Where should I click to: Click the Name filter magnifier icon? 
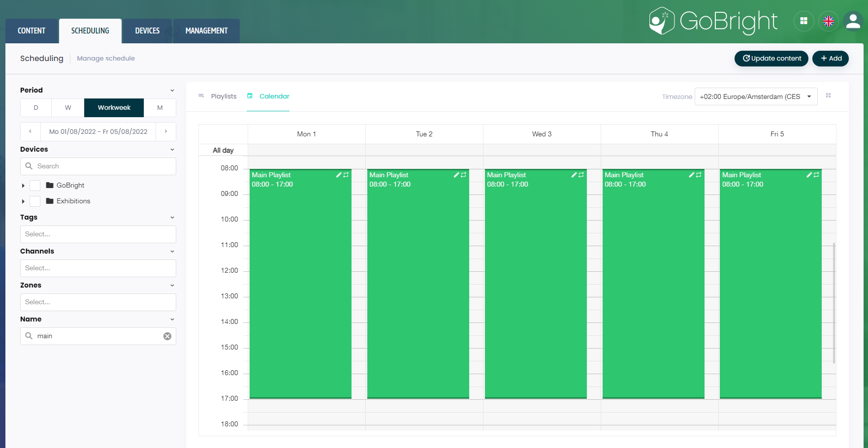click(29, 336)
